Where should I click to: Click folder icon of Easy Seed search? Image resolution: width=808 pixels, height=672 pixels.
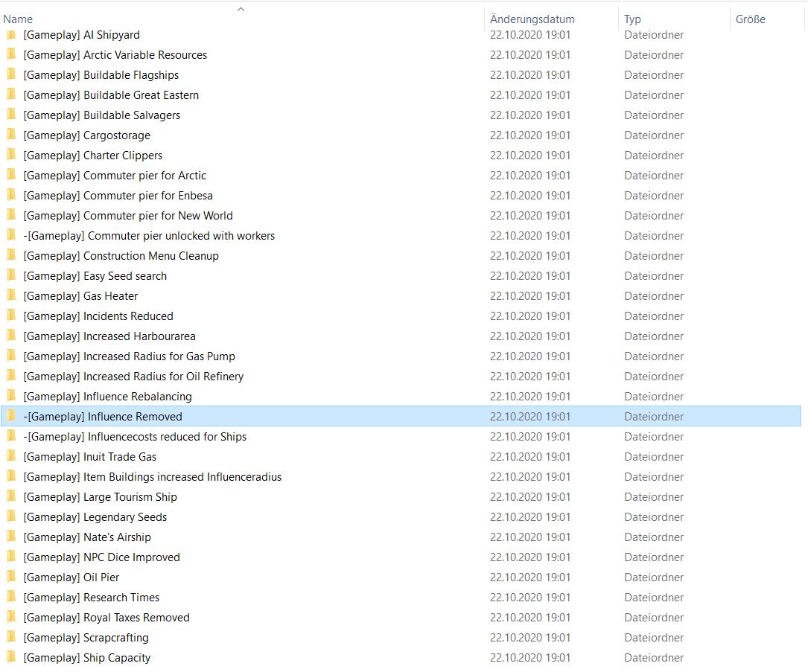(x=11, y=275)
